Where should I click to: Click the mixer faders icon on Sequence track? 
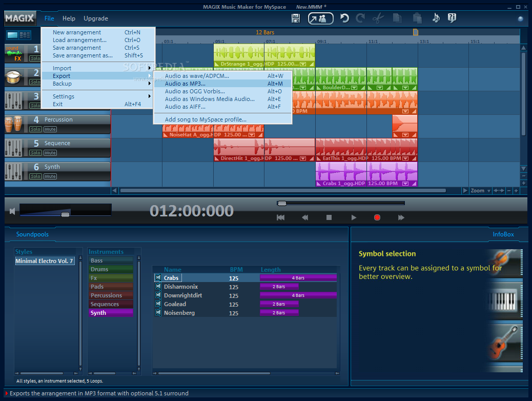click(14, 148)
